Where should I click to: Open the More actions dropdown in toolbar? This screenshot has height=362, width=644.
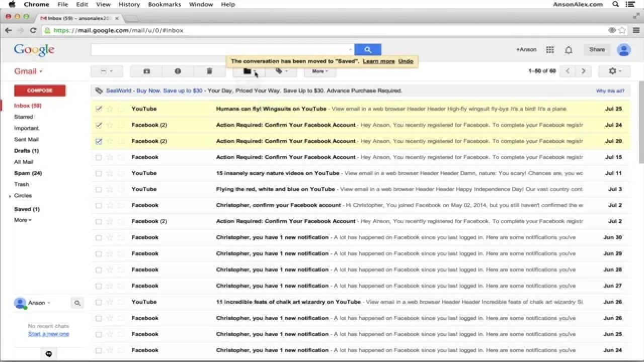[320, 71]
